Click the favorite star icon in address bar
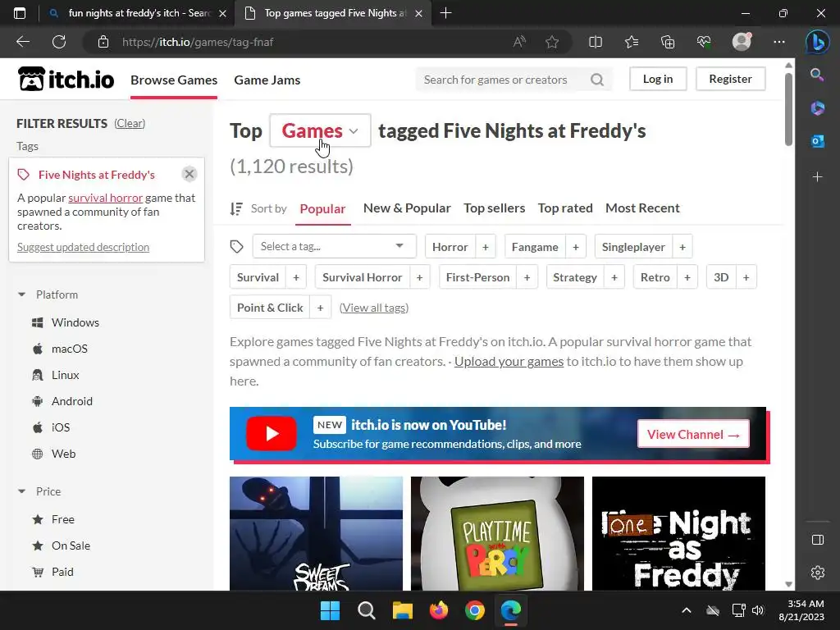840x630 pixels. pos(552,42)
